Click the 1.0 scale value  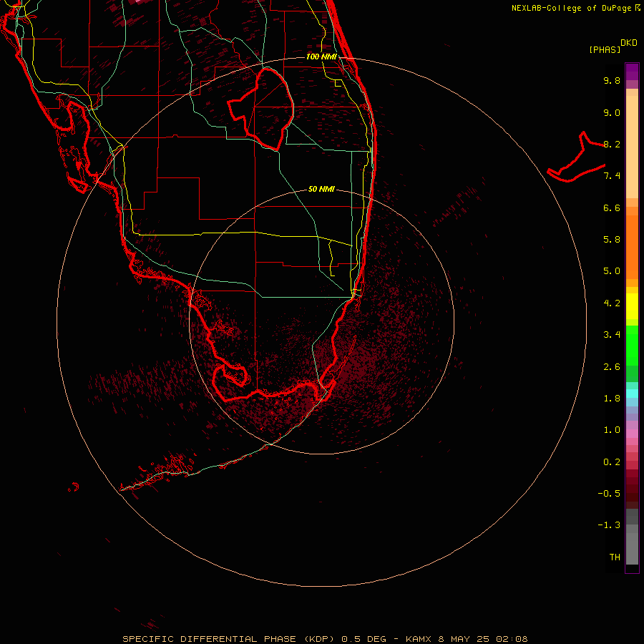coord(612,430)
